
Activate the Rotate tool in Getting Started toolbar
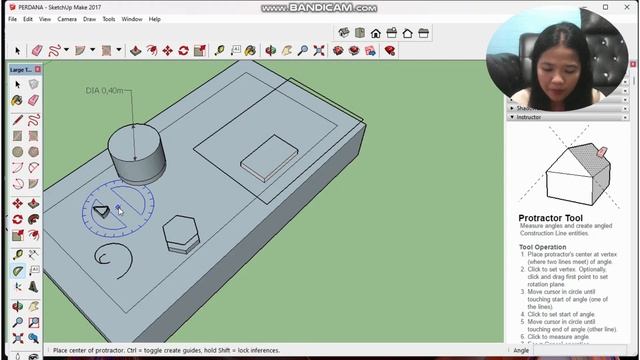pos(184,51)
